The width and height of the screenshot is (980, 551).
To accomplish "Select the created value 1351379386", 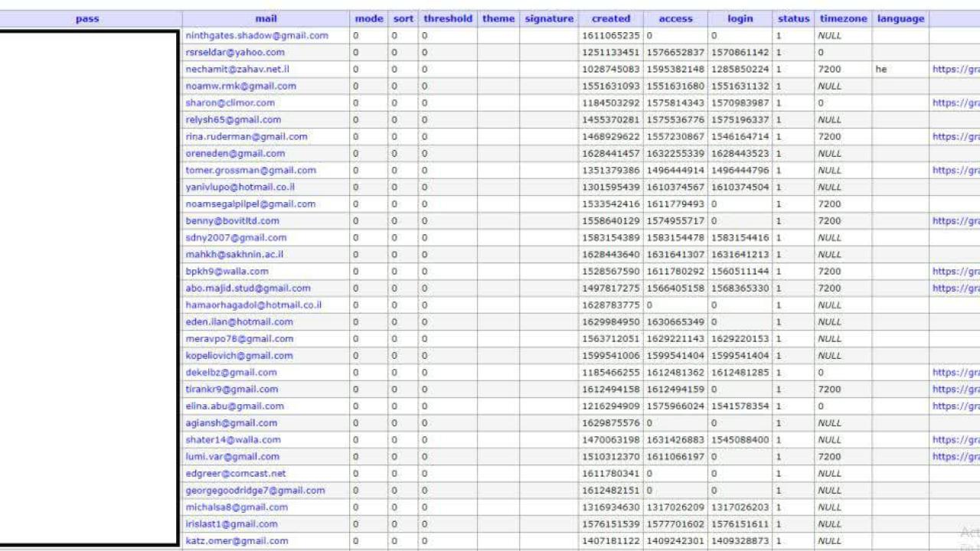I will click(611, 170).
